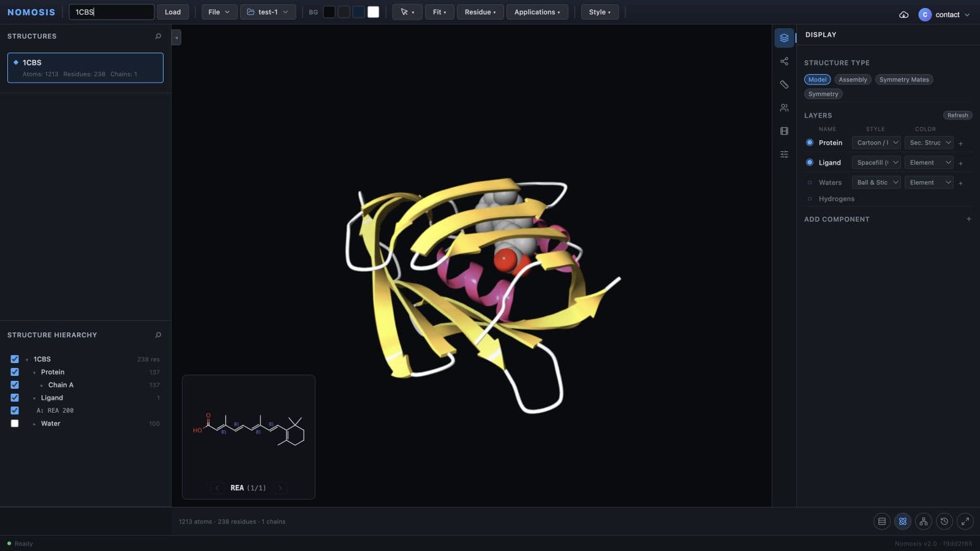Image resolution: width=980 pixels, height=551 pixels.
Task: Set background to black swatch
Action: [329, 12]
